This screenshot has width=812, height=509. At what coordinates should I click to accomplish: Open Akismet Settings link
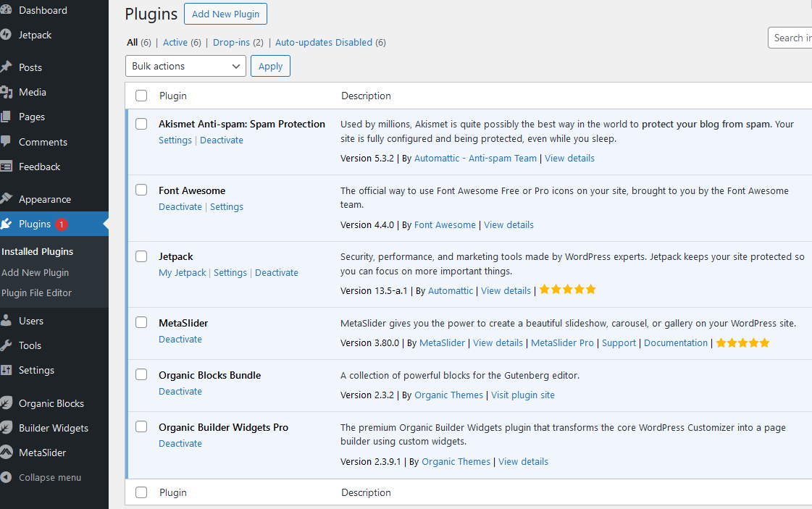(x=175, y=140)
